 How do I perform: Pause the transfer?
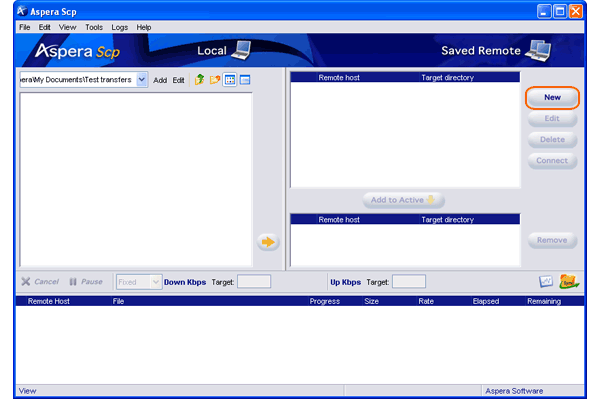86,282
